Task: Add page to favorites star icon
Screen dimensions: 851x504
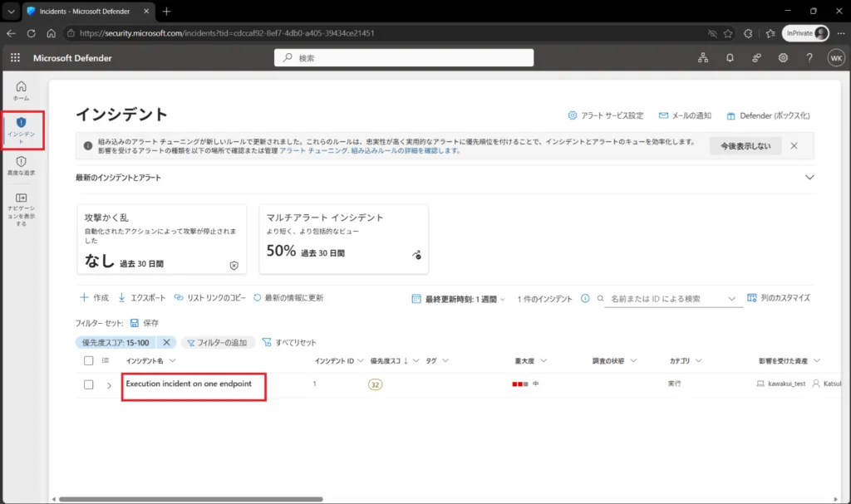Action: 728,33
